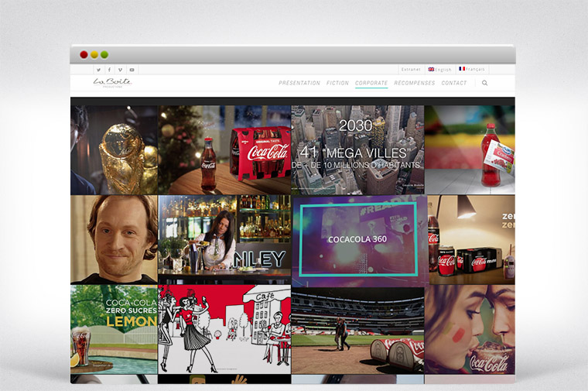Open the 2030 Mega Villes thumbnail
The width and height of the screenshot is (588, 391).
pos(357,149)
